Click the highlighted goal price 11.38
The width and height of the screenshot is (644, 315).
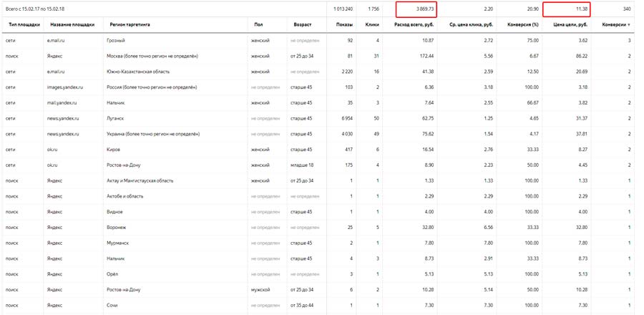570,9
